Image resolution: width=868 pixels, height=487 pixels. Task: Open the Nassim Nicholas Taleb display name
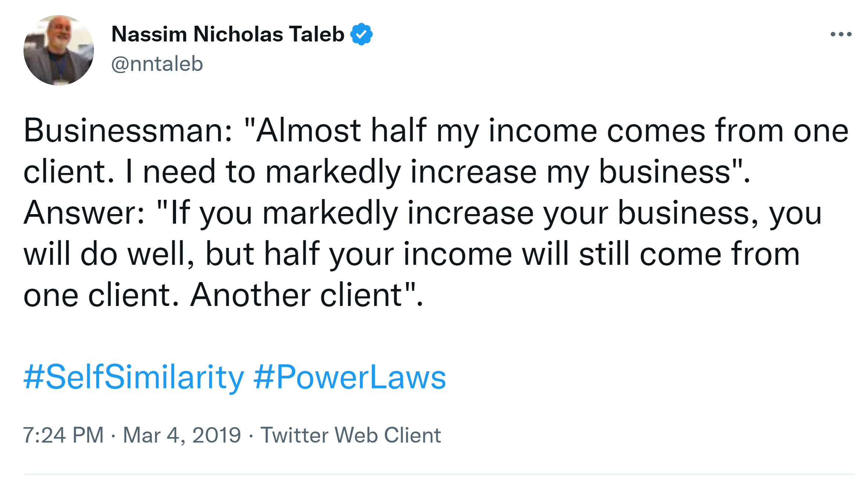[x=228, y=34]
